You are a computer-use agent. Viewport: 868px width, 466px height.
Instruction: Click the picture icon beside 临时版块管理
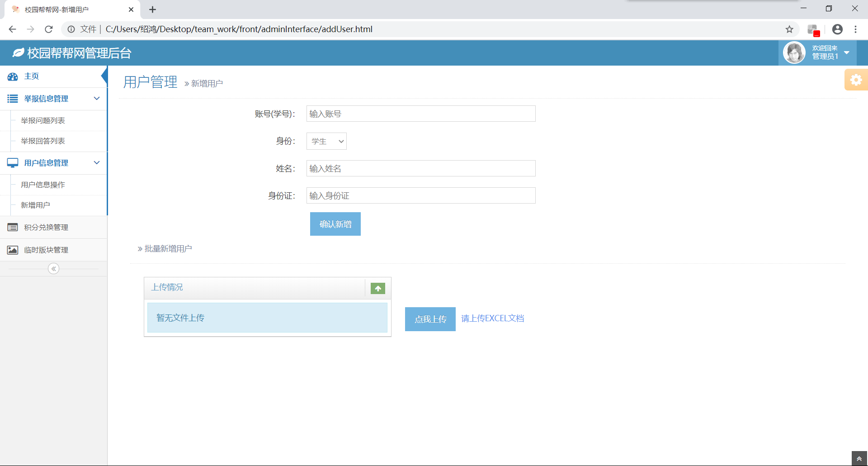click(x=13, y=250)
